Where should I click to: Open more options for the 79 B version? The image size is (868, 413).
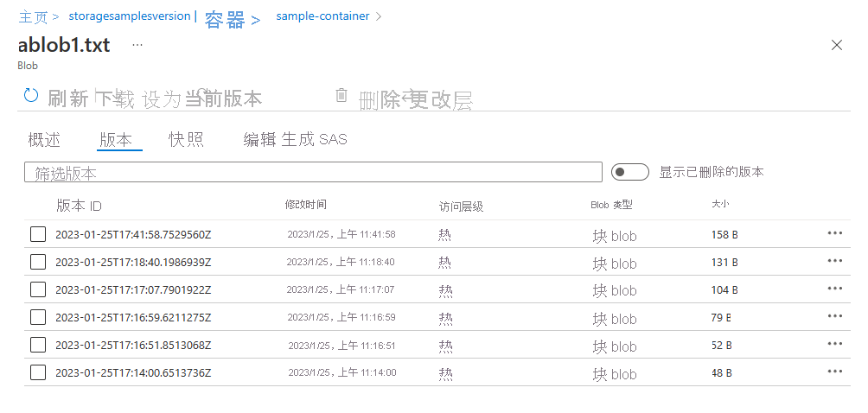point(834,316)
